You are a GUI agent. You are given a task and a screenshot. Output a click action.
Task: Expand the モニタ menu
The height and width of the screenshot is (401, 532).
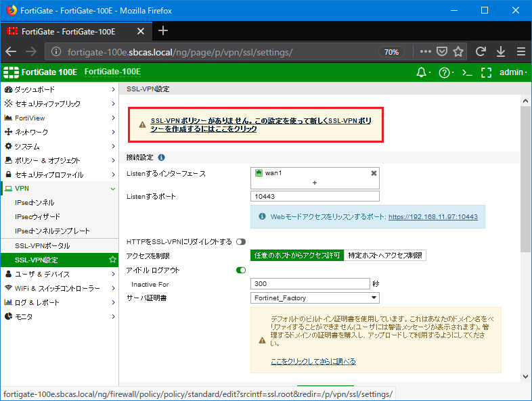tap(60, 316)
